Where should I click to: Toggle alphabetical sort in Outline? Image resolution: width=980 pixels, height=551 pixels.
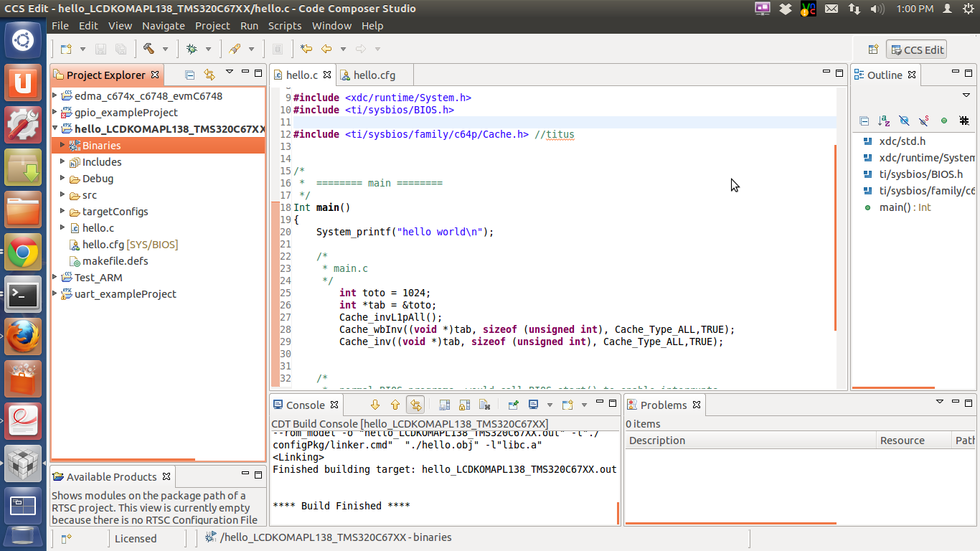pos(884,121)
